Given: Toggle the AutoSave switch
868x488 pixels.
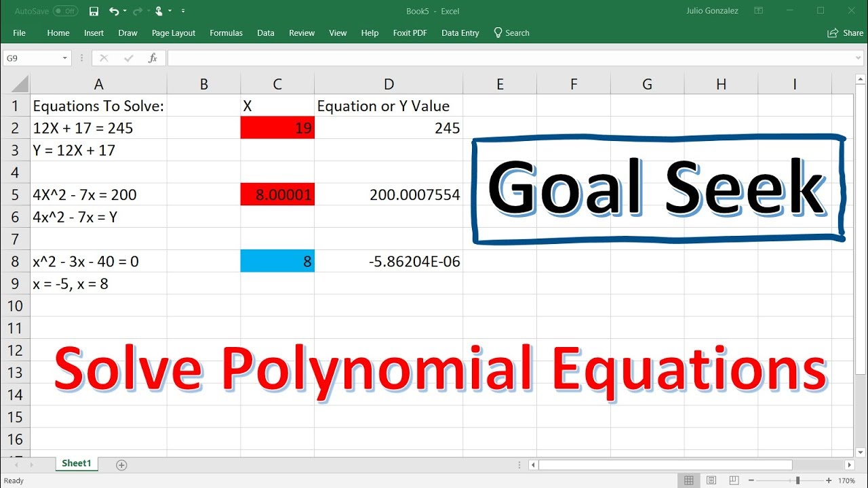Looking at the screenshot, I should click(65, 11).
